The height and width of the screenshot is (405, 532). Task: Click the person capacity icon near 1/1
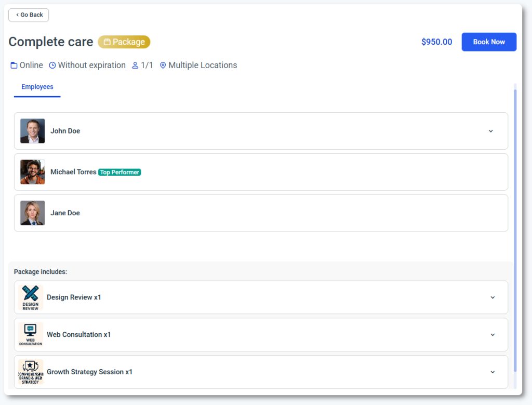click(135, 66)
